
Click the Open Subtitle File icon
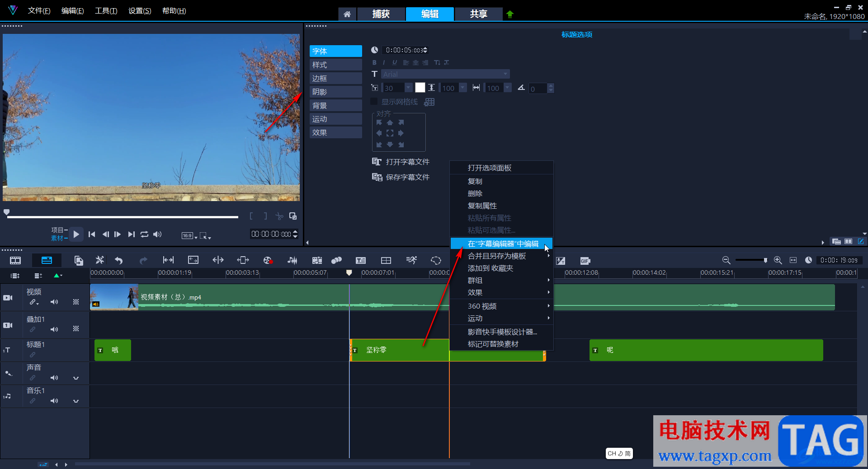click(377, 162)
